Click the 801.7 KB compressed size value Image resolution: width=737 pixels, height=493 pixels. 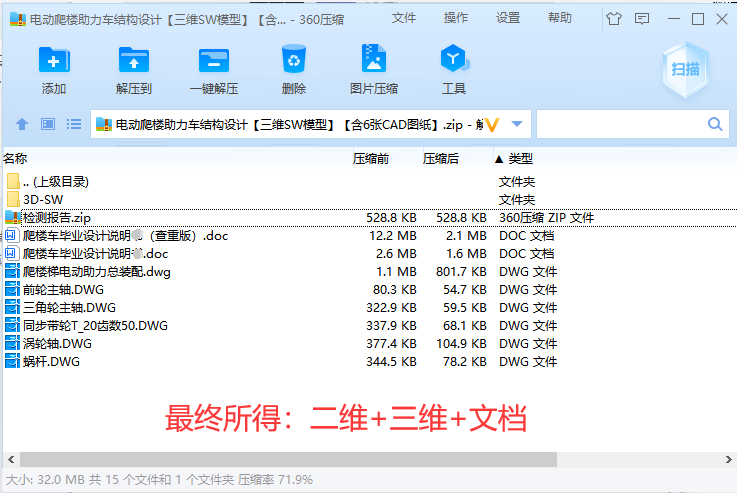[x=461, y=272]
